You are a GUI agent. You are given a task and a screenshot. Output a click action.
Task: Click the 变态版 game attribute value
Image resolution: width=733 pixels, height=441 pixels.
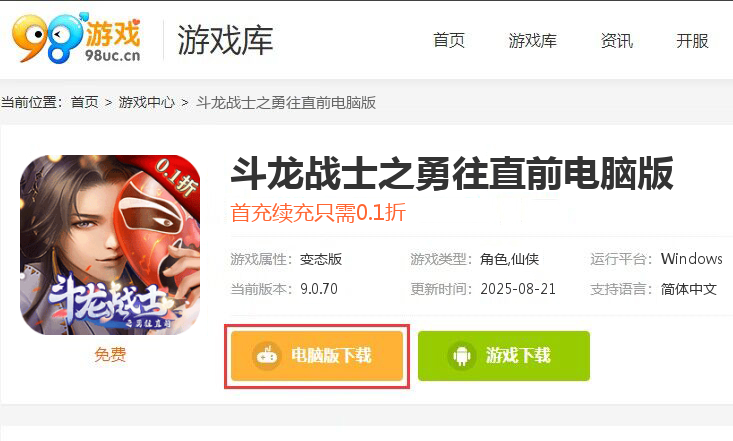tap(321, 259)
